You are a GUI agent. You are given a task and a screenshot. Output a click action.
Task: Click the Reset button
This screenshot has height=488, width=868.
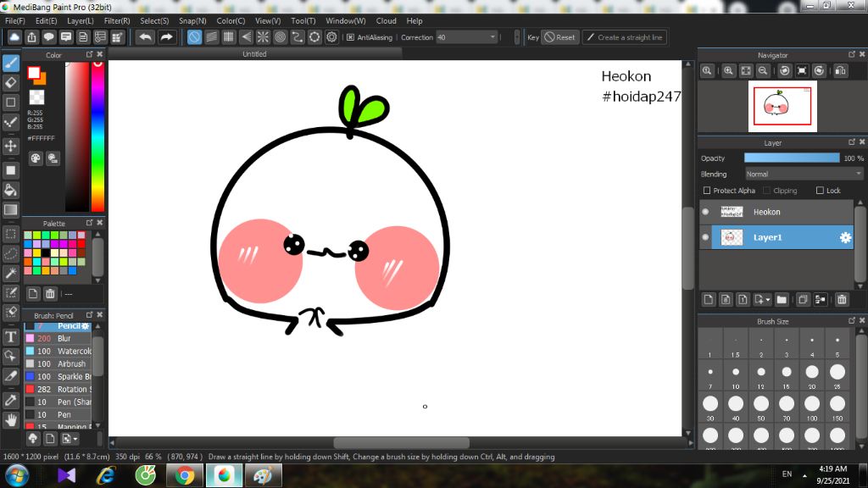[559, 37]
